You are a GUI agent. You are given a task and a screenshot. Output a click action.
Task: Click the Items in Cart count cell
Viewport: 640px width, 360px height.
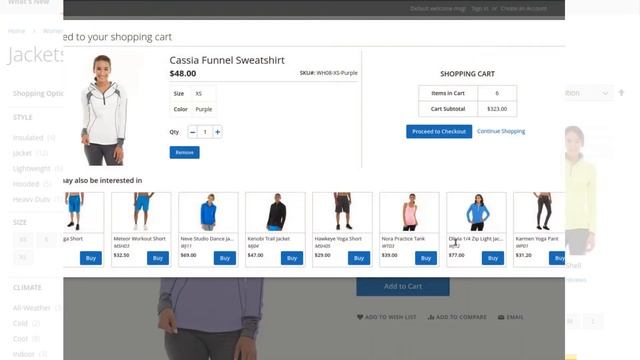pos(497,93)
